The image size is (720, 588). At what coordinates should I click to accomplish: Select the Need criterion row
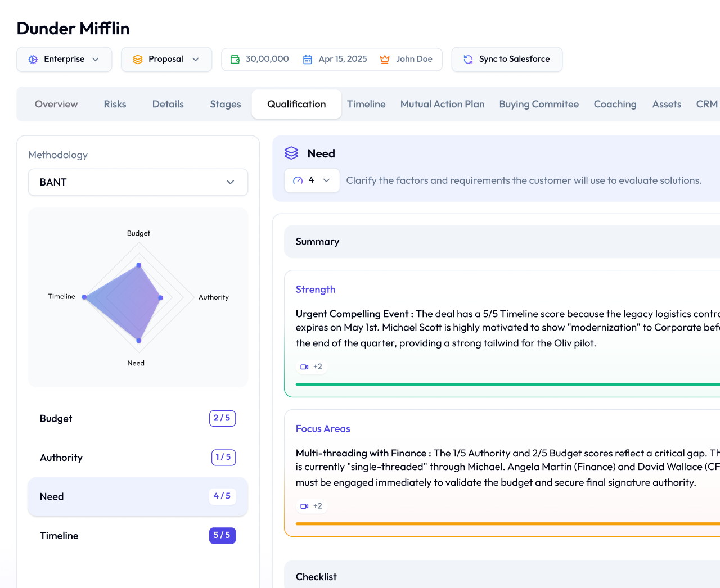(138, 496)
